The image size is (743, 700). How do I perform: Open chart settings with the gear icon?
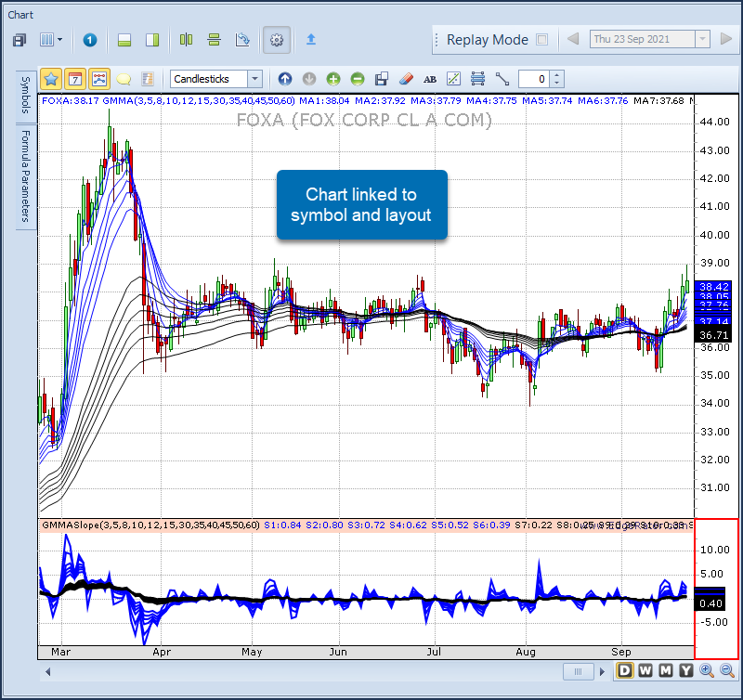pyautogui.click(x=277, y=40)
